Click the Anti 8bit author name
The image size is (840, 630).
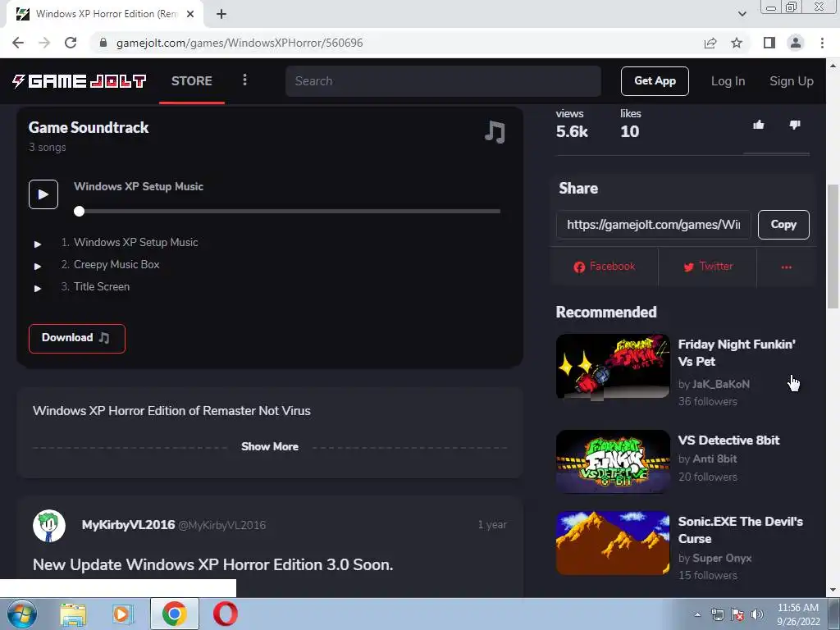pyautogui.click(x=714, y=459)
